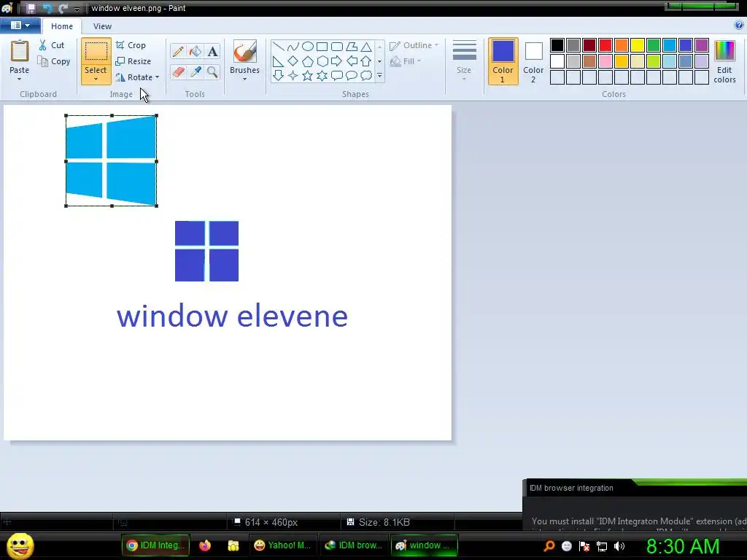Activate Color 2 background selector
Screen dimensions: 747x560
click(533, 61)
